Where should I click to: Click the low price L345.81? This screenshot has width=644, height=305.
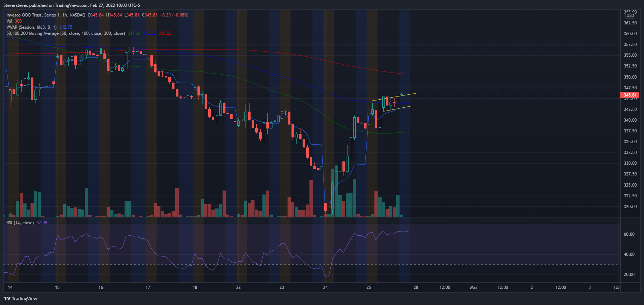[132, 15]
